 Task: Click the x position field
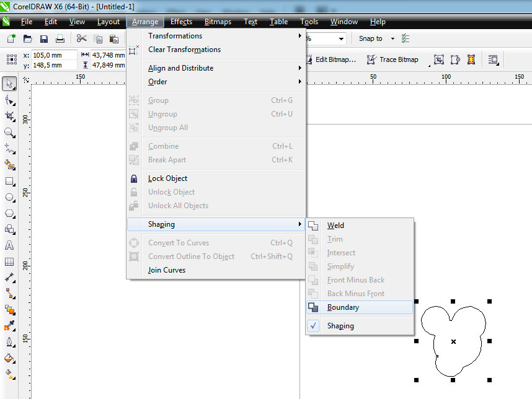pyautogui.click(x=54, y=55)
